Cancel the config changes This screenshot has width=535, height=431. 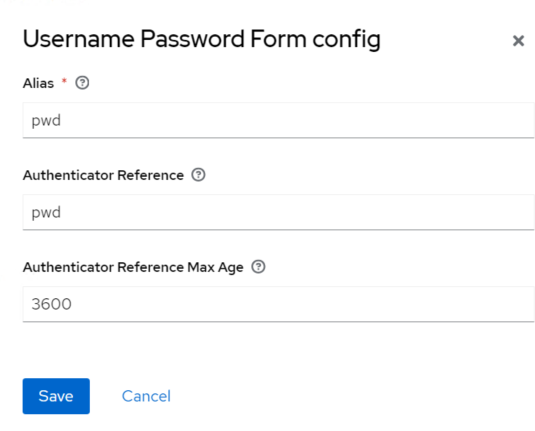(146, 396)
